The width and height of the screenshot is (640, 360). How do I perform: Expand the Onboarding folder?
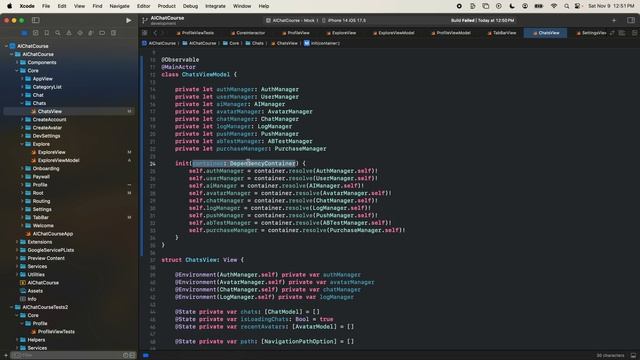click(x=22, y=169)
